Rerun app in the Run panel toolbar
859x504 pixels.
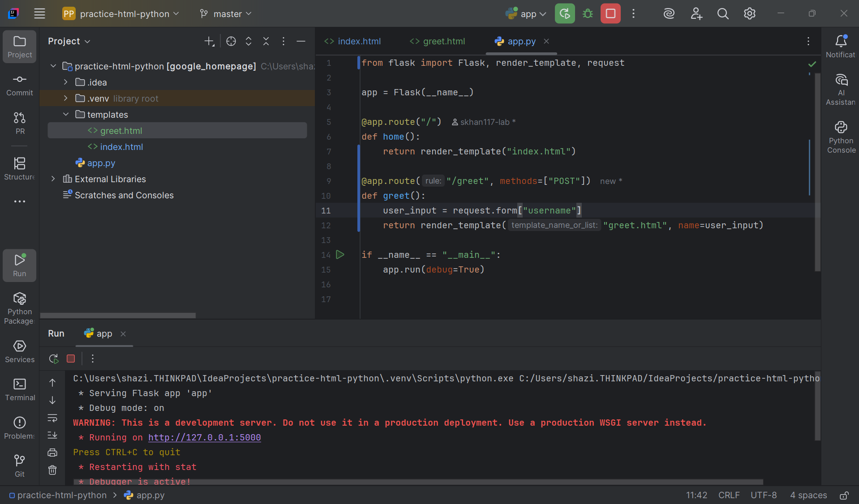(54, 359)
